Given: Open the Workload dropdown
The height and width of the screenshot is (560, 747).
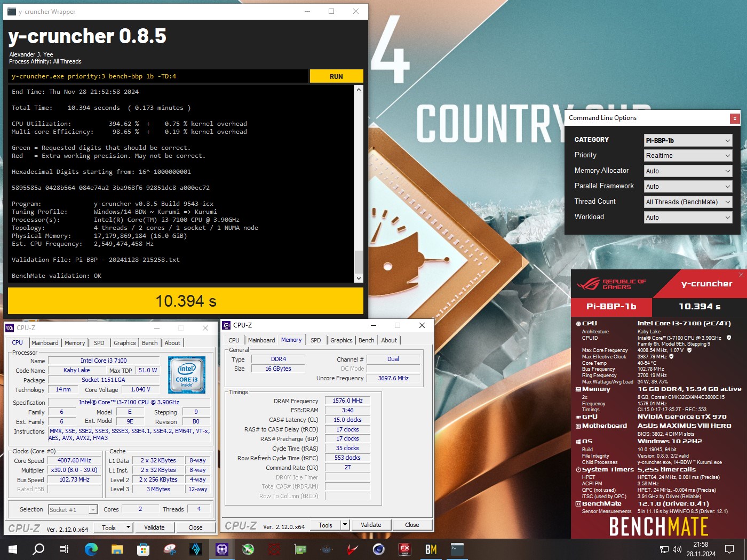Looking at the screenshot, I should [688, 218].
